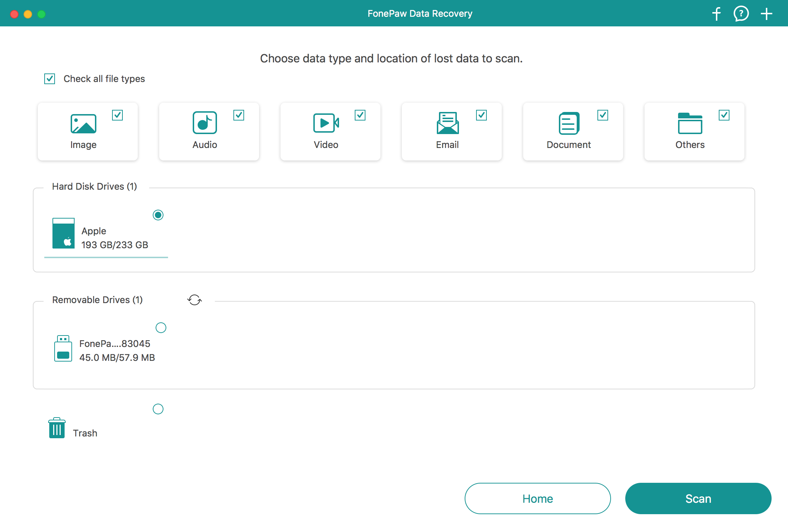Viewport: 788px width, 532px height.
Task: Click the Hard Disk Drives (1) heading
Action: point(95,186)
